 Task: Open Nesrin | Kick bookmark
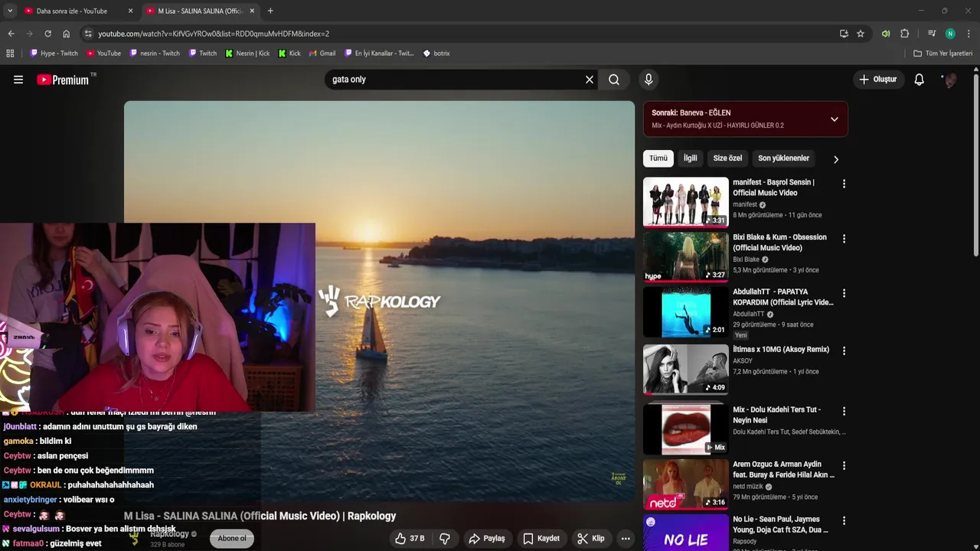(247, 54)
